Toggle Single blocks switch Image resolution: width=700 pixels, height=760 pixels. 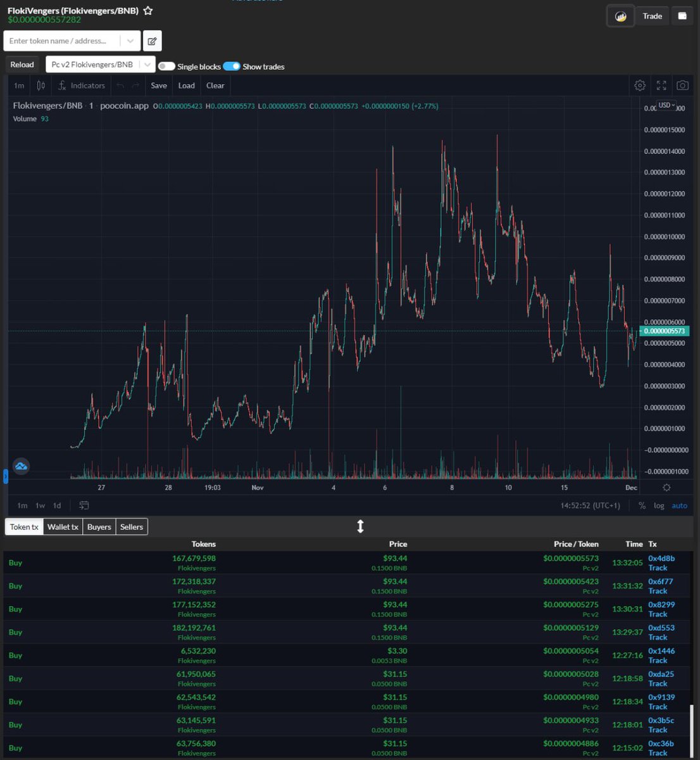click(x=166, y=66)
